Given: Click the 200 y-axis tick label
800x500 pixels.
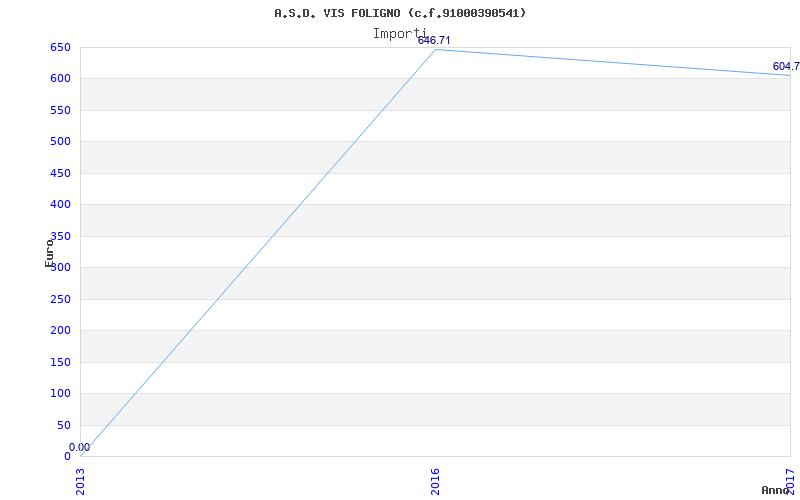Looking at the screenshot, I should pyautogui.click(x=60, y=331).
